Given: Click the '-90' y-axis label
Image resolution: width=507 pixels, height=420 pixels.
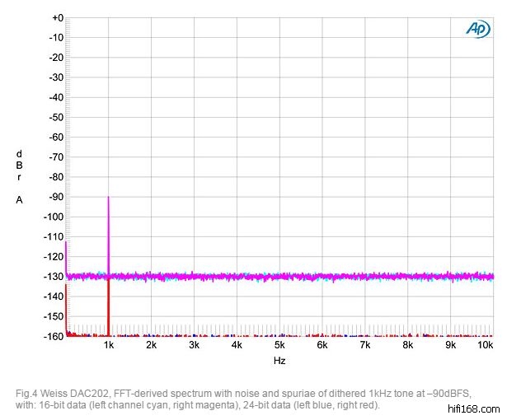Looking at the screenshot, I should click(x=55, y=197).
